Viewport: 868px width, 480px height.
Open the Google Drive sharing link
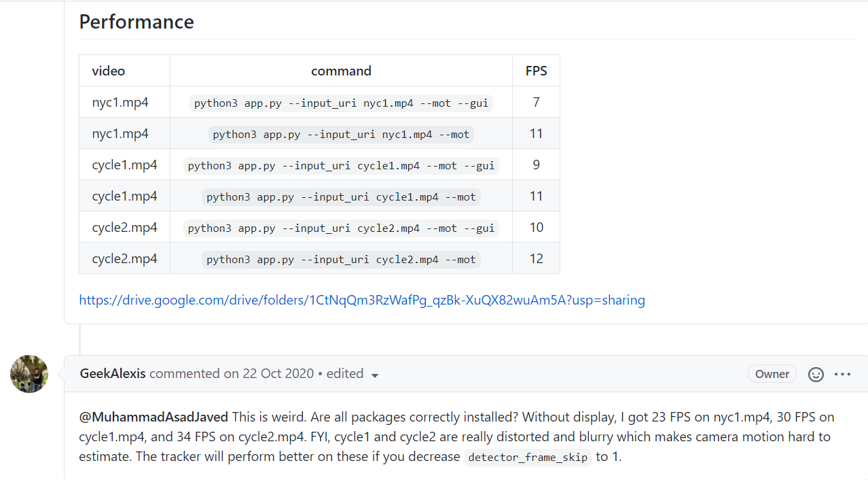(x=362, y=300)
